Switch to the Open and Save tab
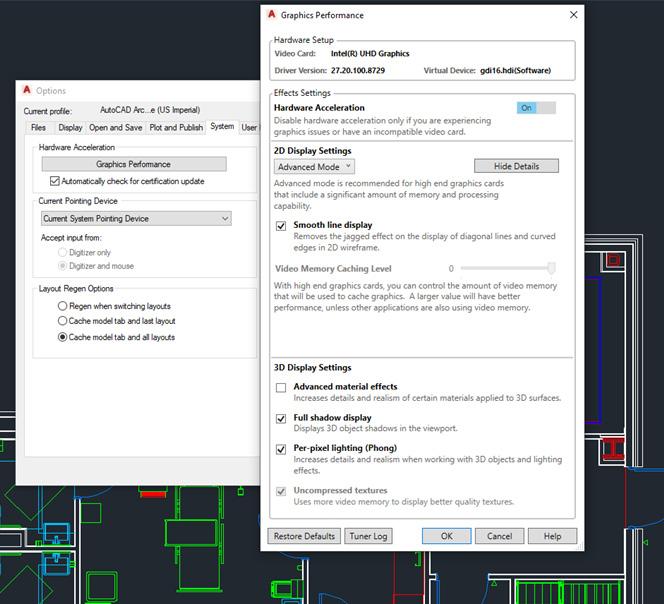This screenshot has height=604, width=664. pyautogui.click(x=116, y=127)
